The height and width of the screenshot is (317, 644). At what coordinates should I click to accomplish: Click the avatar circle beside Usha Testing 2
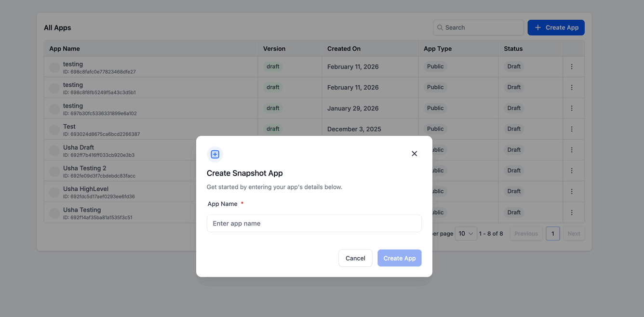[54, 171]
